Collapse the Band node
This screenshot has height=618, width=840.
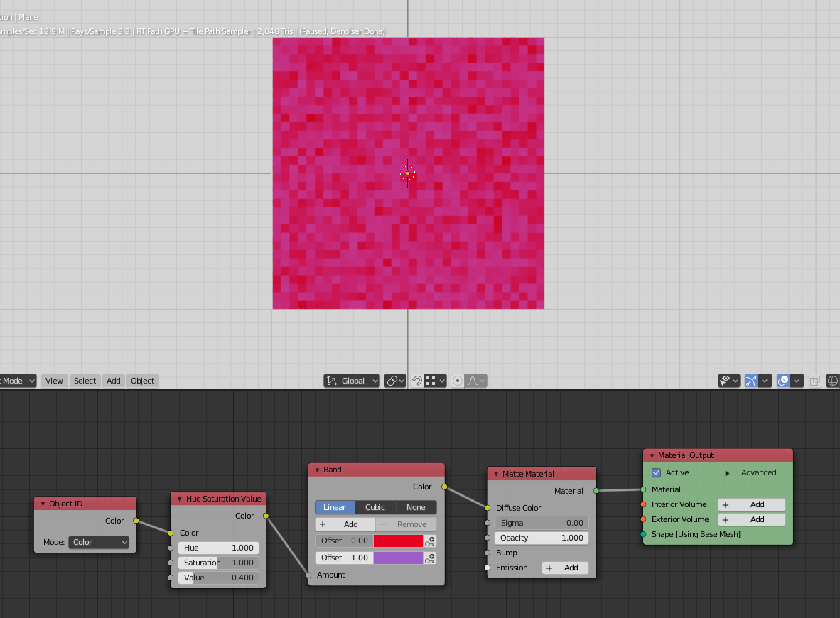point(318,470)
